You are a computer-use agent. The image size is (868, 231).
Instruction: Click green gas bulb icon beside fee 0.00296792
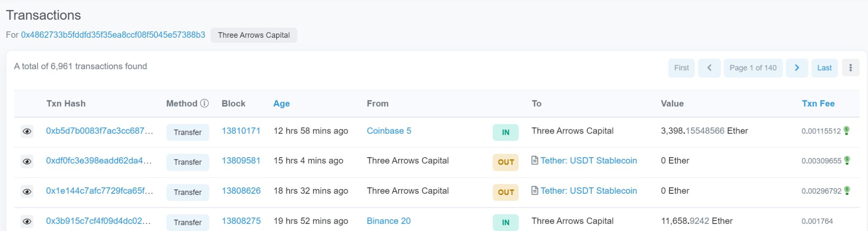[x=847, y=190]
